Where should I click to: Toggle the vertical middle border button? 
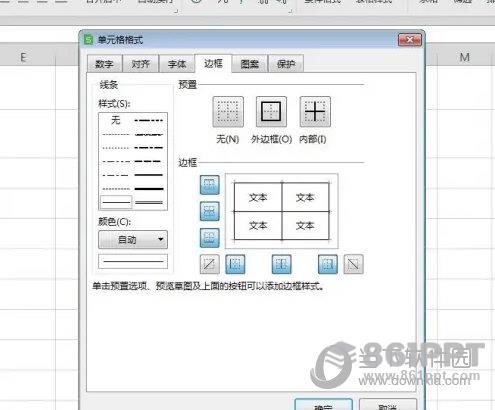point(281,264)
